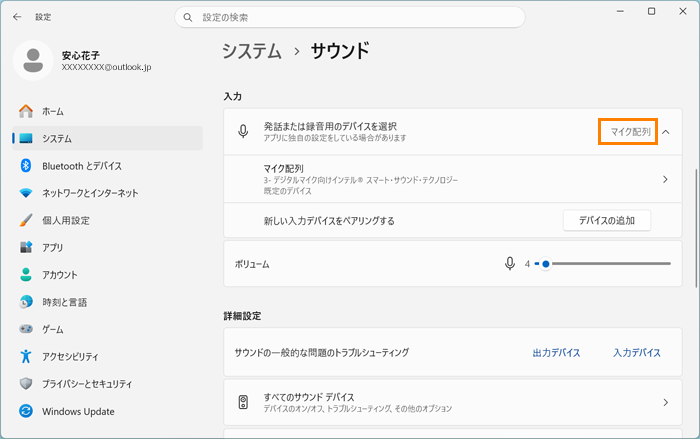This screenshot has height=439, width=700.
Task: Click the システム monitor icon
Action: pos(26,138)
